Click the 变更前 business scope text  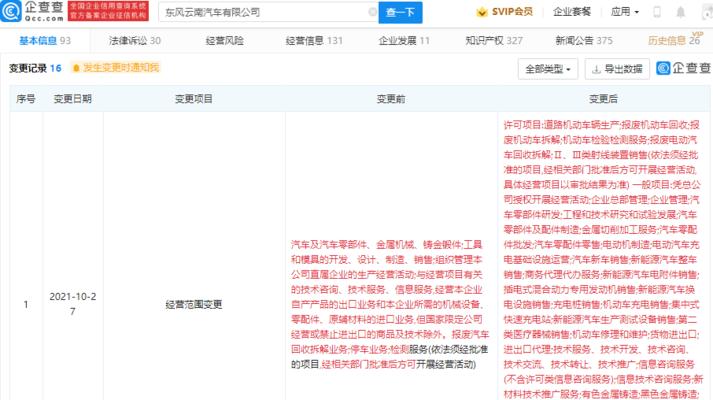click(390, 305)
